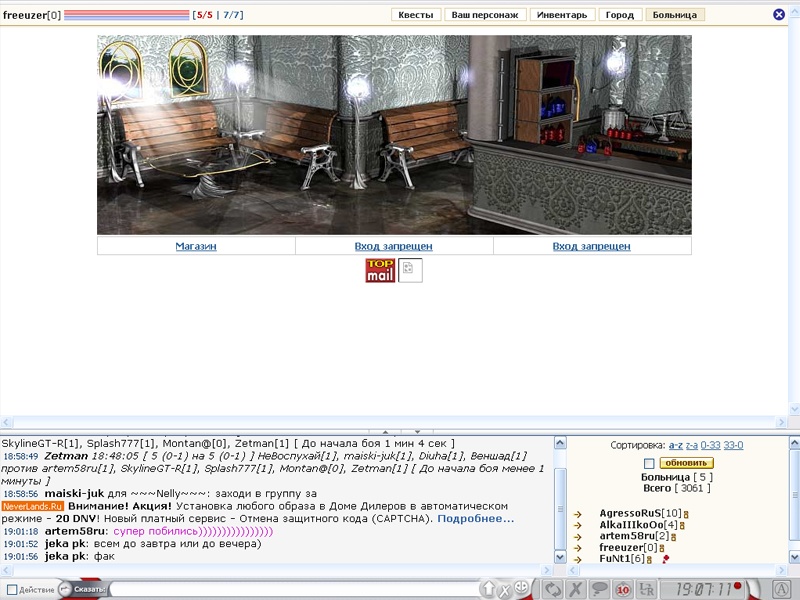Click the speech bubble icon in the bottom toolbar

coord(599,589)
